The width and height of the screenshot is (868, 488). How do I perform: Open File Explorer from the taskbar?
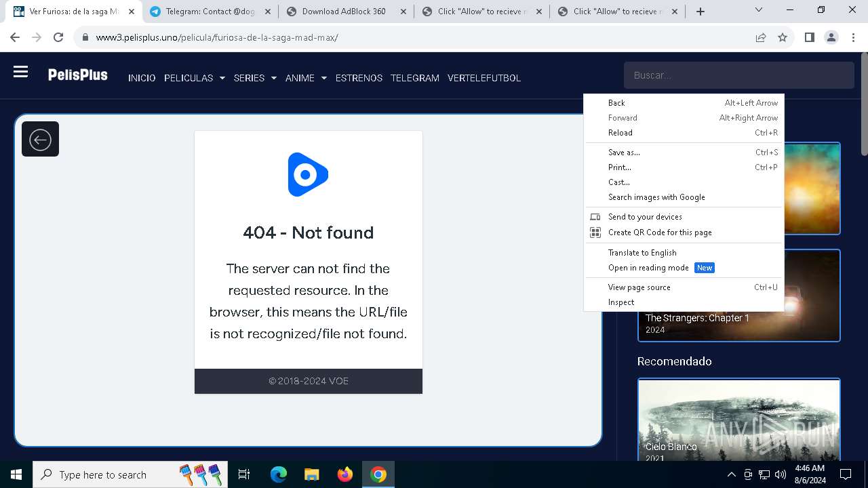pyautogui.click(x=311, y=474)
